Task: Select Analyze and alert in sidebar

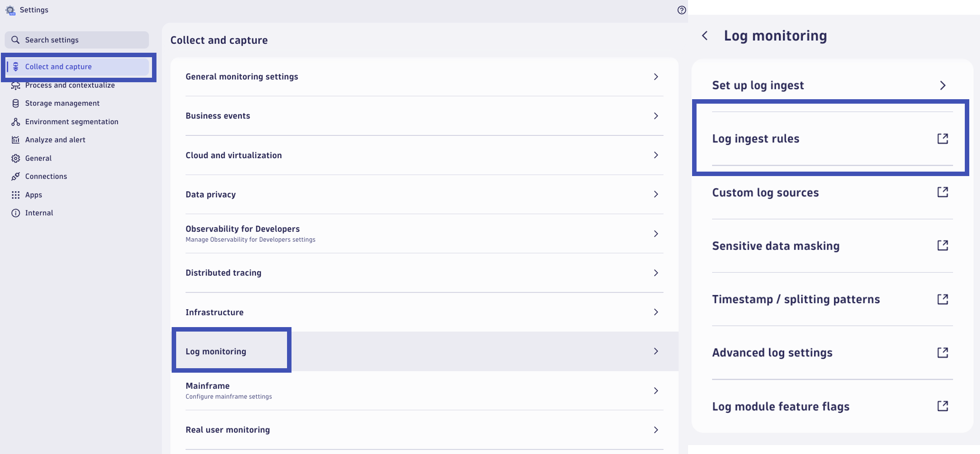Action: pyautogui.click(x=77, y=140)
